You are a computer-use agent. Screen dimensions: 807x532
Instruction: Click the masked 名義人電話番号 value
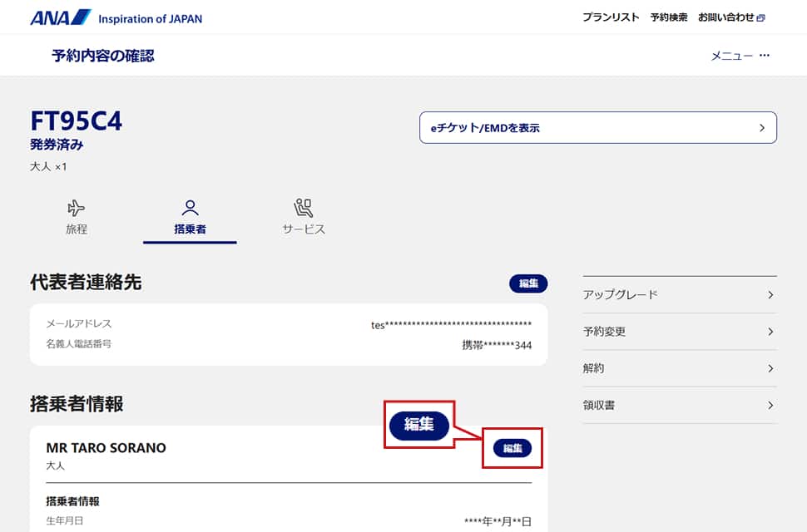[497, 345]
